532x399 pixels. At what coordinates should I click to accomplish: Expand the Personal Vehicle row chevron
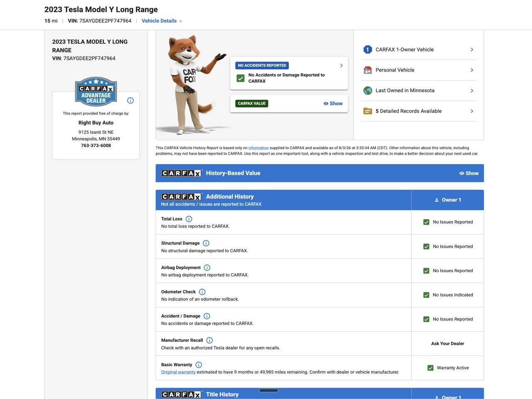tap(472, 70)
